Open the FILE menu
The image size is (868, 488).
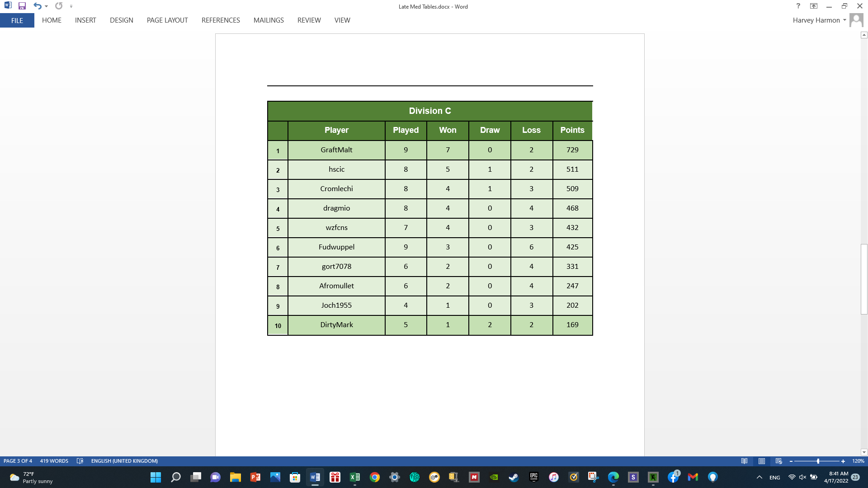point(17,20)
